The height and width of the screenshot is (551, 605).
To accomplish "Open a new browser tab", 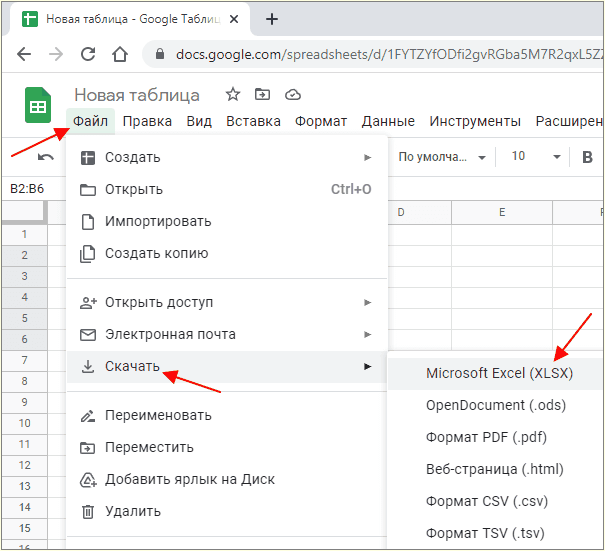I will [x=272, y=19].
